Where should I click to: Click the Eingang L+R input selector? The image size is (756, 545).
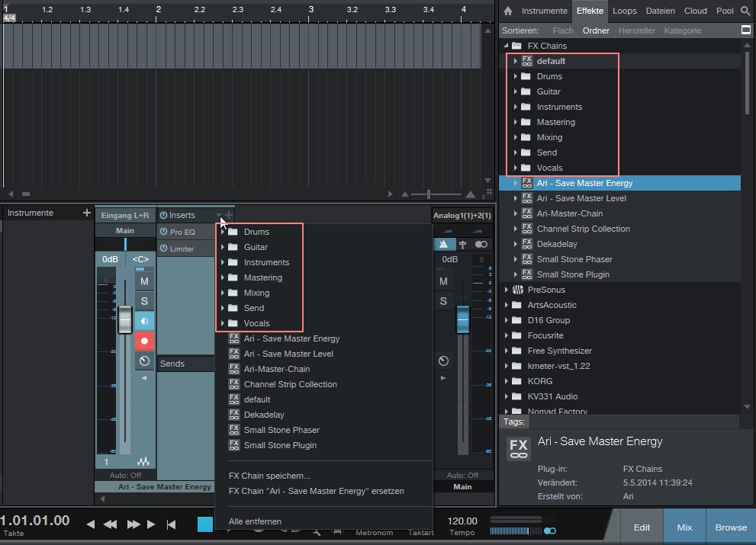tap(125, 215)
